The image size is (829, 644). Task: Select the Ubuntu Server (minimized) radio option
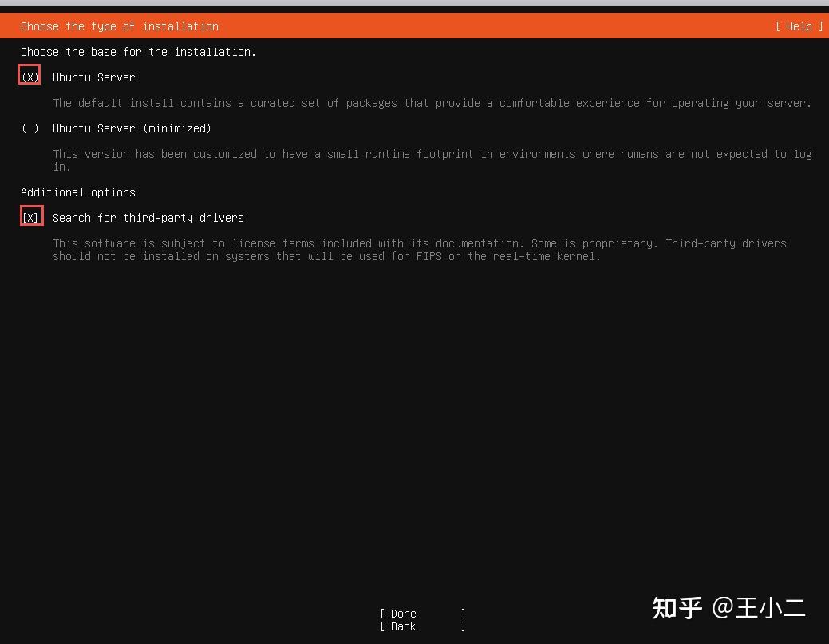tap(30, 128)
